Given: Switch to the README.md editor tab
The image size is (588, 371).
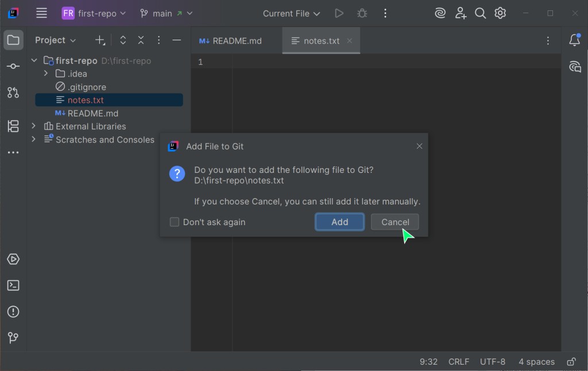Looking at the screenshot, I should 231,41.
